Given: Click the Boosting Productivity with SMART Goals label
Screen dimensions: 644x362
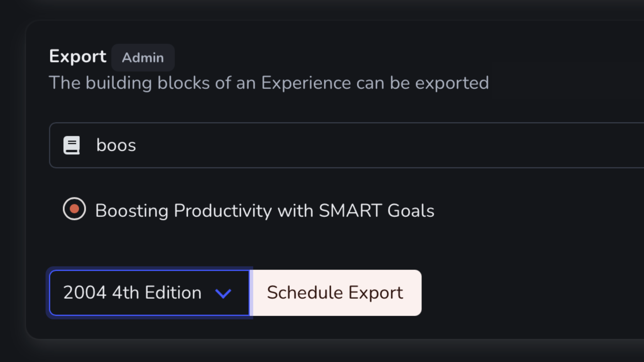Looking at the screenshot, I should [x=264, y=210].
